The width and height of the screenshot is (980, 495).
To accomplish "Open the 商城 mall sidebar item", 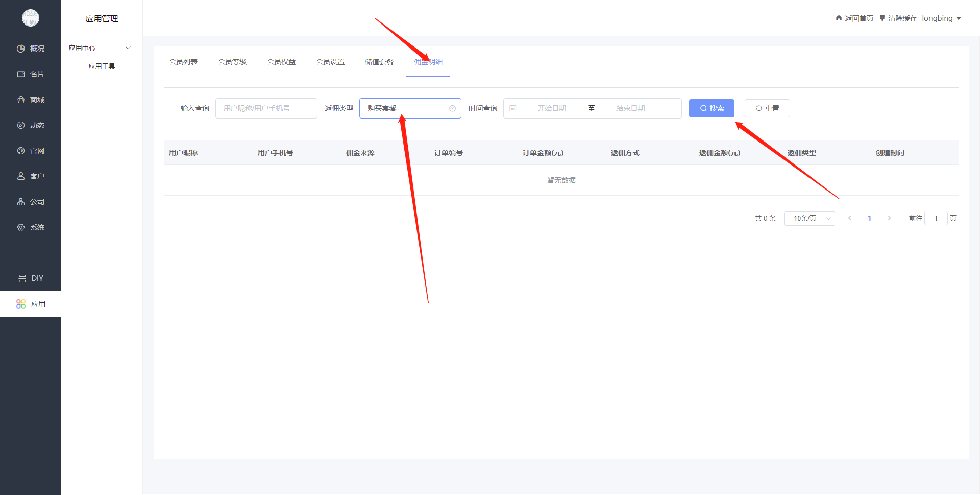I will pos(31,100).
